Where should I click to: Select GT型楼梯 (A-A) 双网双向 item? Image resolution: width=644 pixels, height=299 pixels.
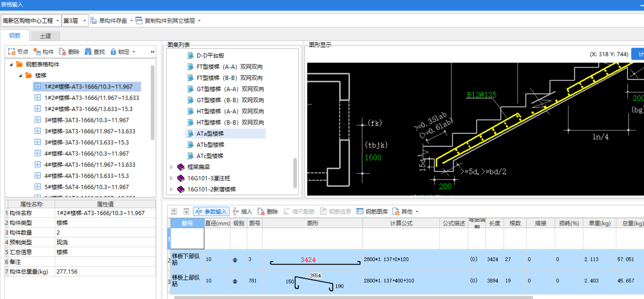(x=230, y=89)
